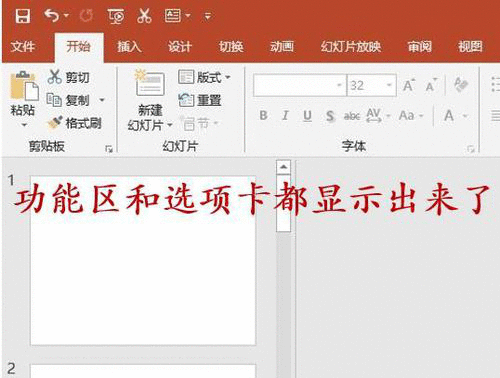Click the disabled 节 section dropdown
500x378 pixels.
click(199, 123)
